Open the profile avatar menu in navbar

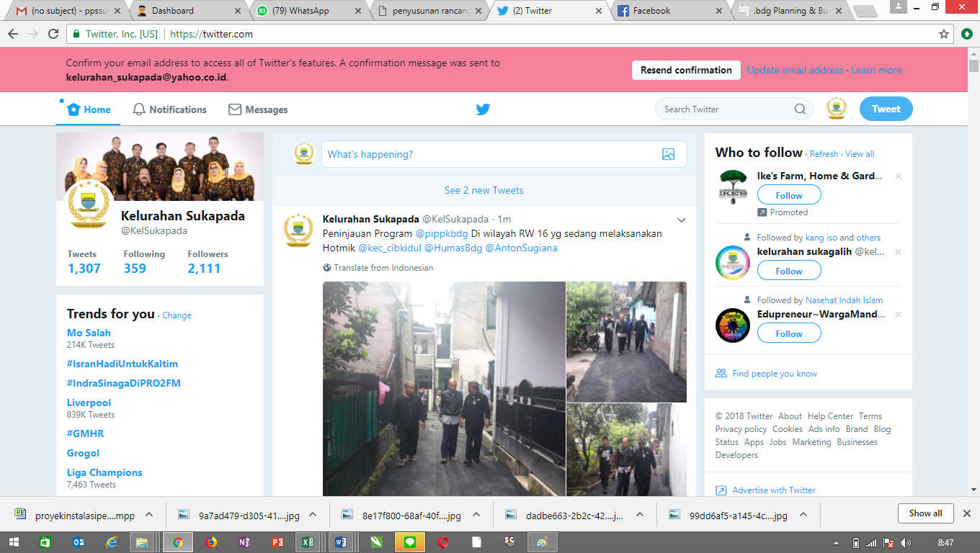[836, 109]
